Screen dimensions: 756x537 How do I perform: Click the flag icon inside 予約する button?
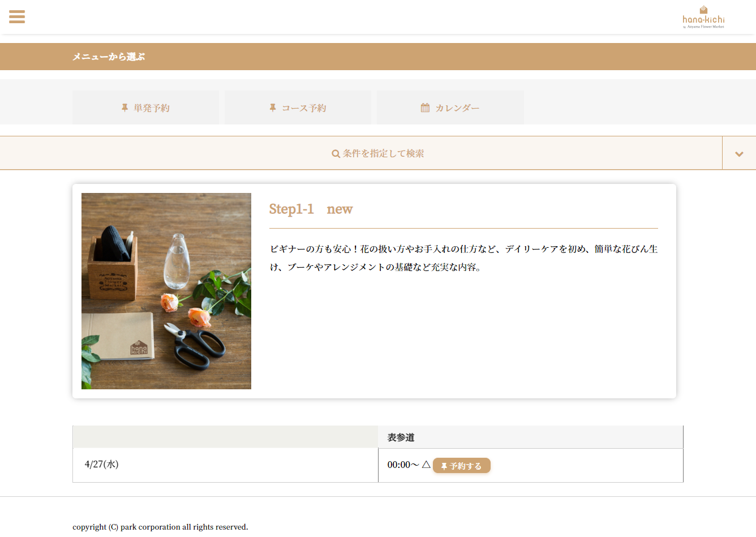pos(445,465)
